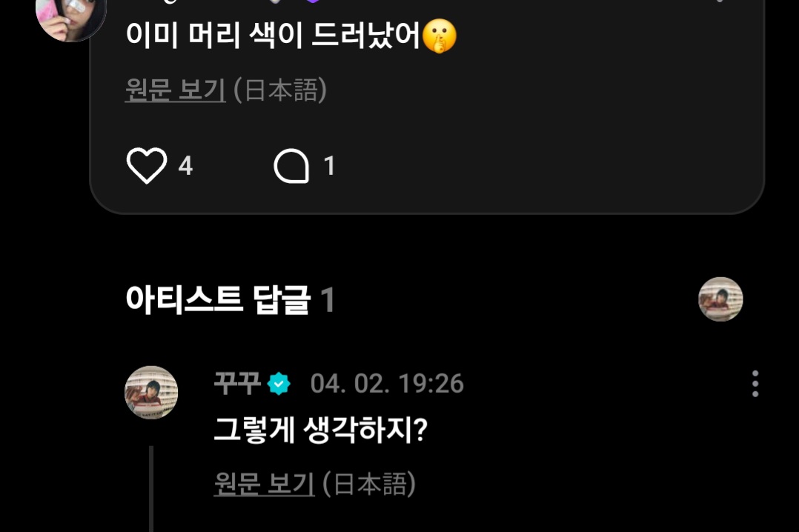Tap the comment count 1
Image resolution: width=799 pixels, height=532 pixels.
[329, 166]
